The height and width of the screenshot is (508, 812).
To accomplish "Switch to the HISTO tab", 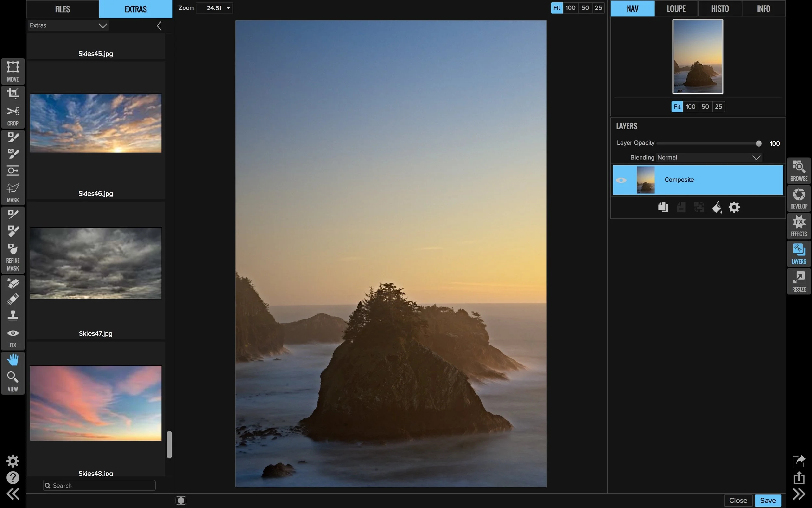I will (x=719, y=9).
